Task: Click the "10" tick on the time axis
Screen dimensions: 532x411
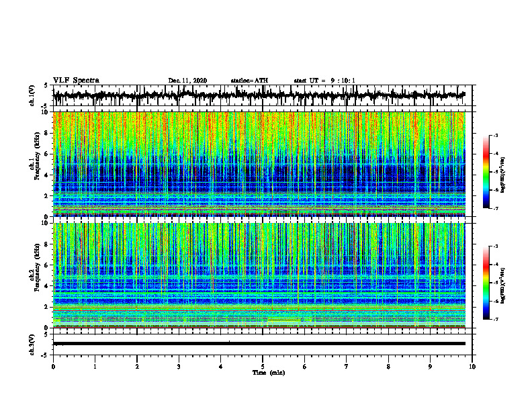Action: click(472, 367)
